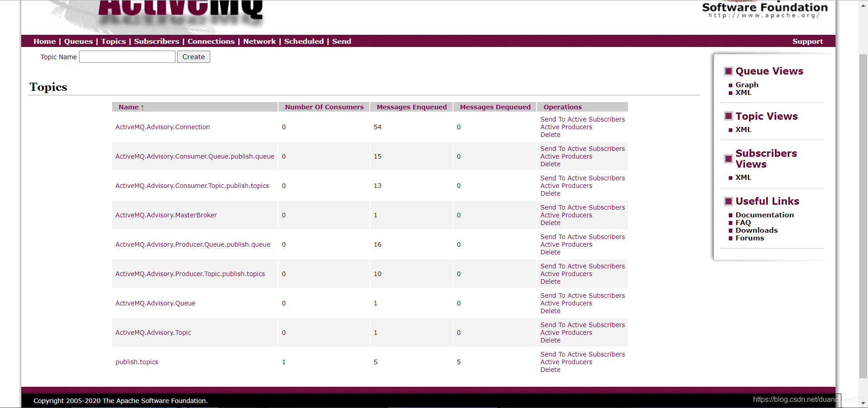Viewport: 868px width, 408px height.
Task: Click the Operations column header
Action: (562, 107)
